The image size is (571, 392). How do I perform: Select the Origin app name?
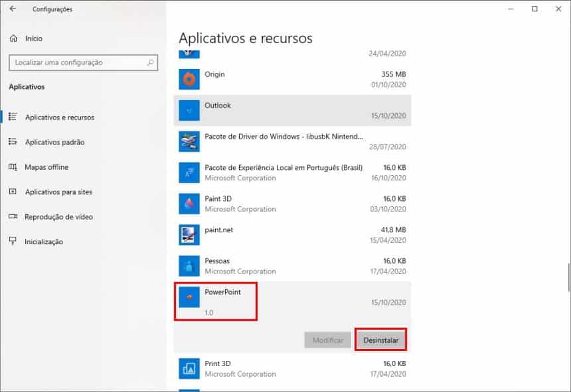(214, 74)
